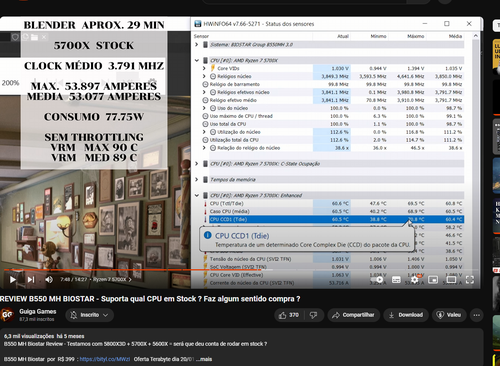
Task: Dislike the video
Action: pyautogui.click(x=313, y=315)
